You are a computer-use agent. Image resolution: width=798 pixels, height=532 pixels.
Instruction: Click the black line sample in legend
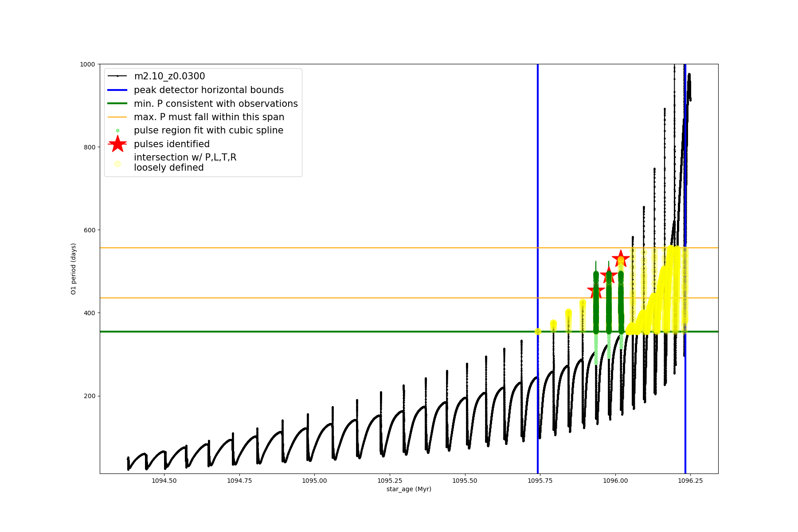[117, 76]
